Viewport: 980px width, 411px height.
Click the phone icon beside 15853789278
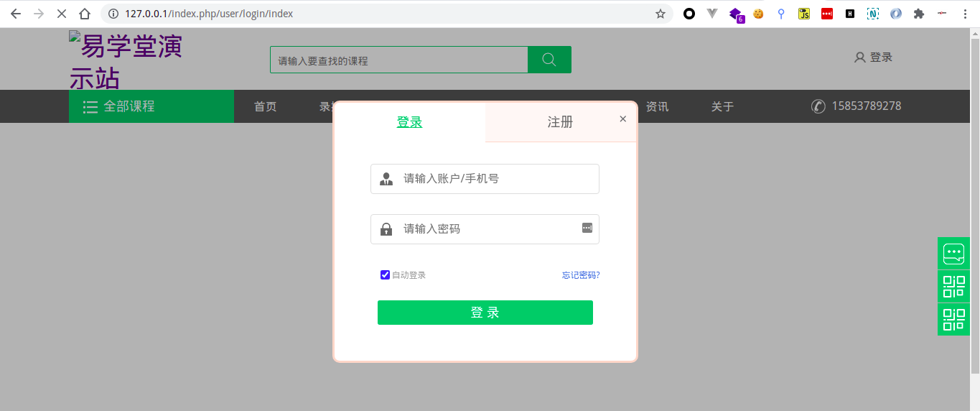818,106
